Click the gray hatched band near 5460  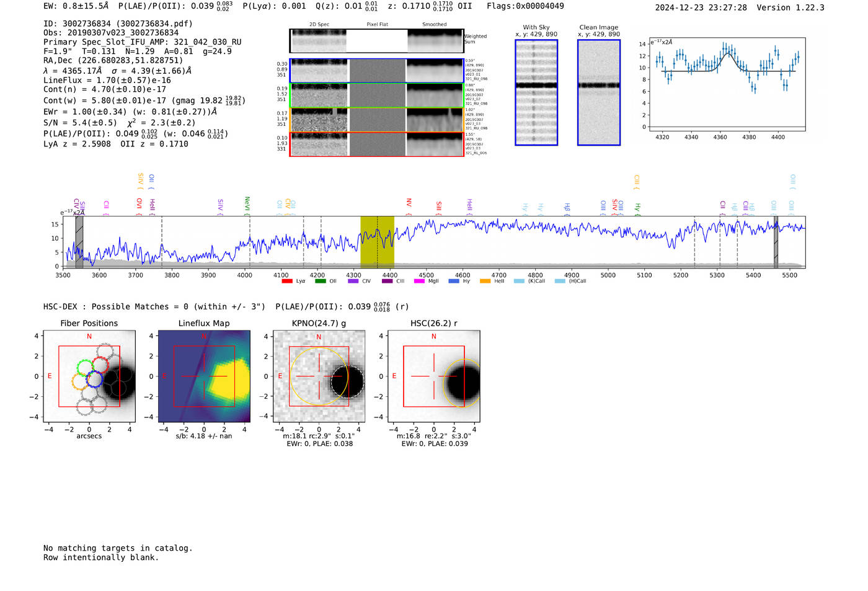coord(776,242)
